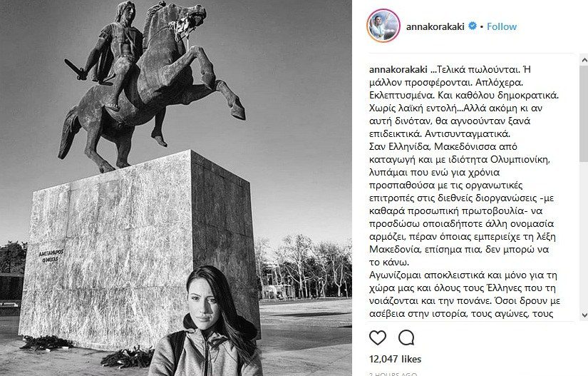Click the caption scrollbar down arrow

click(584, 315)
